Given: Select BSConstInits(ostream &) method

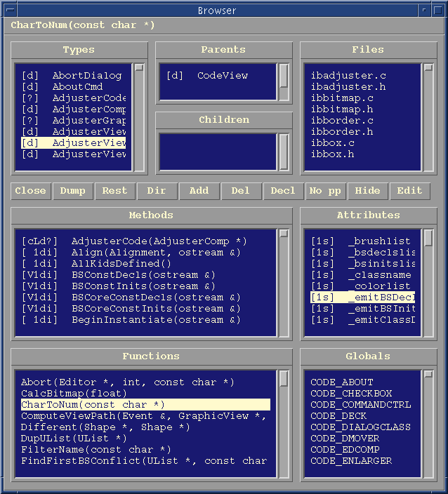Looking at the screenshot, I should pos(145,286).
